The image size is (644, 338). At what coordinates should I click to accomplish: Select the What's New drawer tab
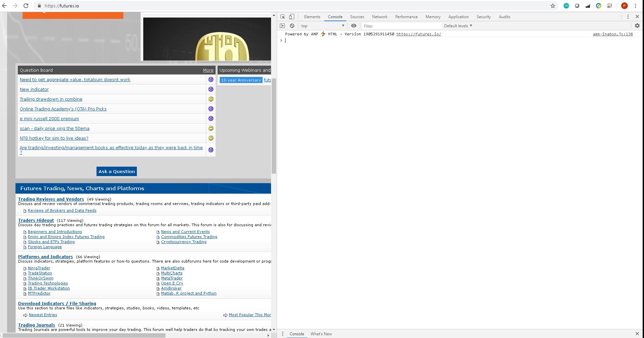[x=321, y=334]
